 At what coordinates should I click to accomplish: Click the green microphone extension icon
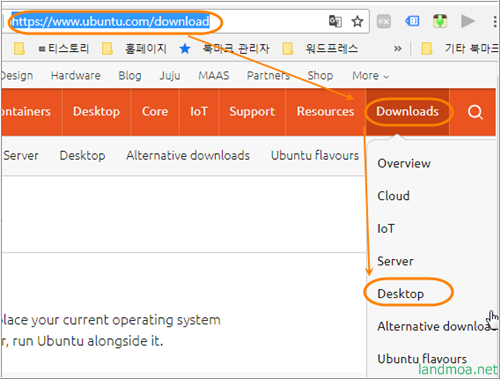(440, 21)
